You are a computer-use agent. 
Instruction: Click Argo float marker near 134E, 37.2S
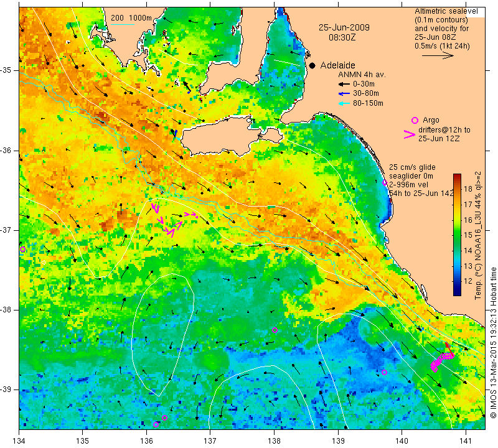click(x=22, y=250)
